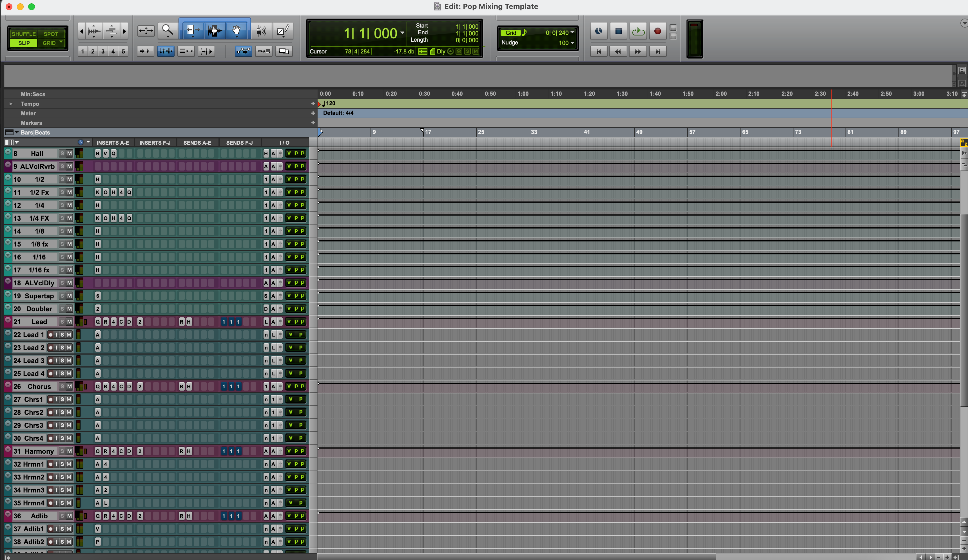The width and height of the screenshot is (968, 560).
Task: Enable Shuffle edit mode
Action: [x=23, y=34]
